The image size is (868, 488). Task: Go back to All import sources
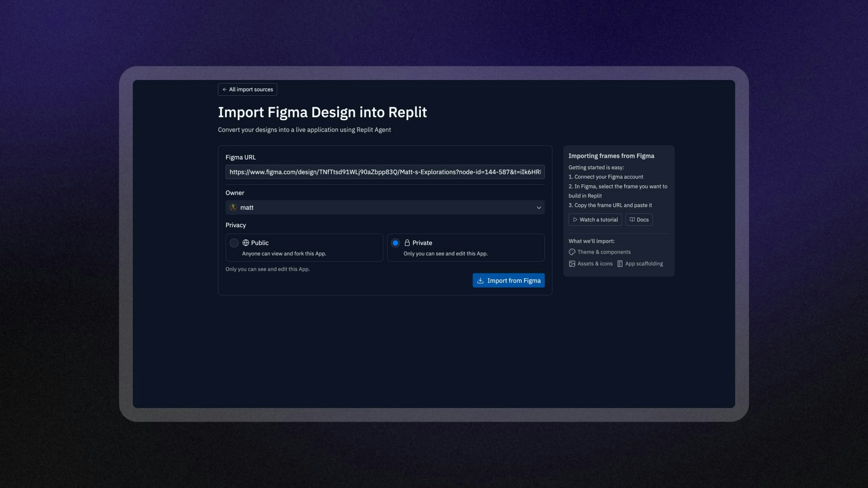[247, 89]
